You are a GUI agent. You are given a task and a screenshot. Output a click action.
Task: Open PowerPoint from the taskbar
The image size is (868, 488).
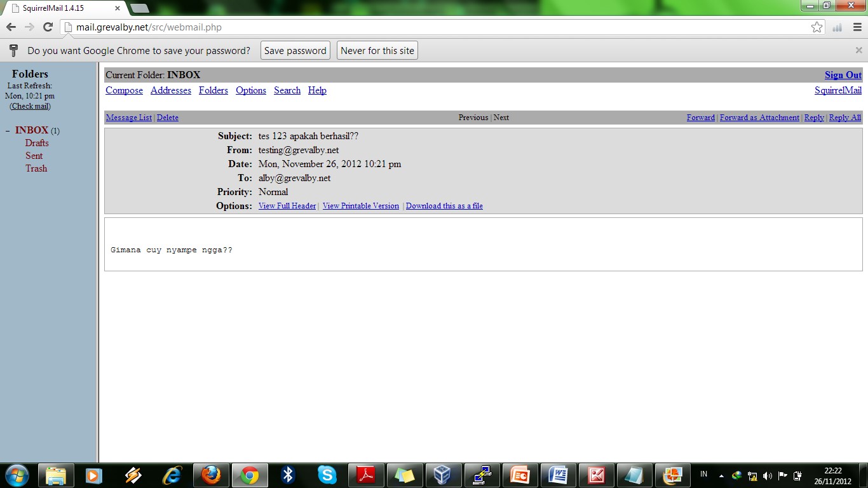click(x=520, y=475)
